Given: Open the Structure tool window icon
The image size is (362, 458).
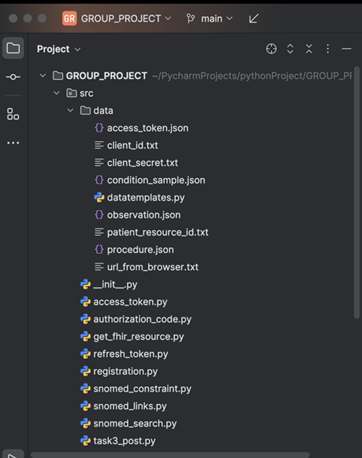Looking at the screenshot, I should (x=13, y=114).
